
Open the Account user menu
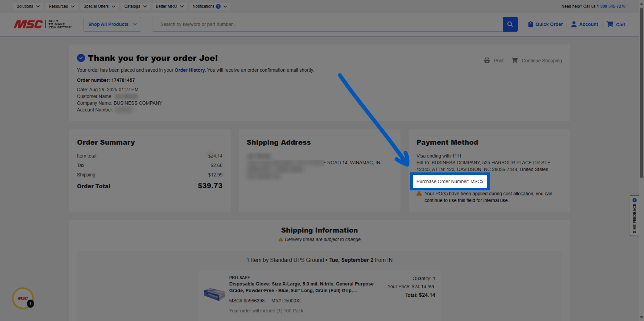(585, 24)
